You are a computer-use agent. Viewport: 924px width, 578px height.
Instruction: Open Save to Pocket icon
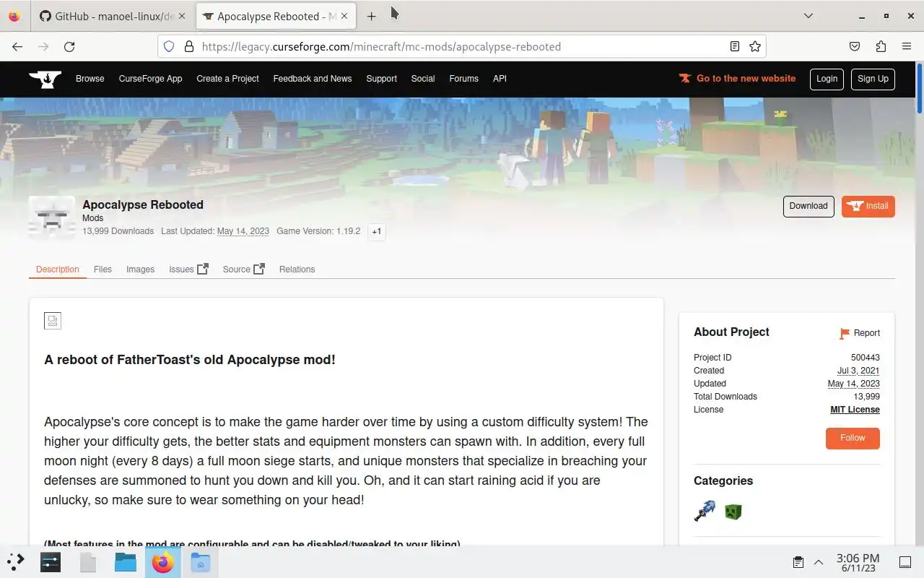(x=855, y=46)
